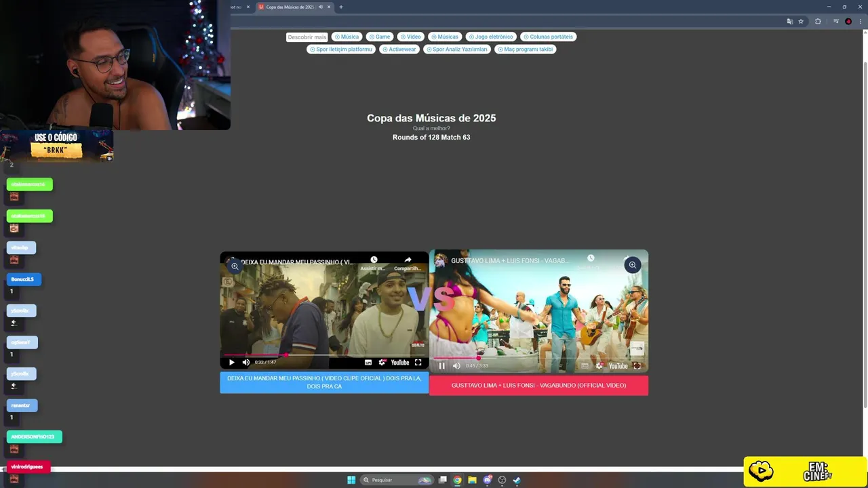Seek the left video's progress bar

pos(324,354)
